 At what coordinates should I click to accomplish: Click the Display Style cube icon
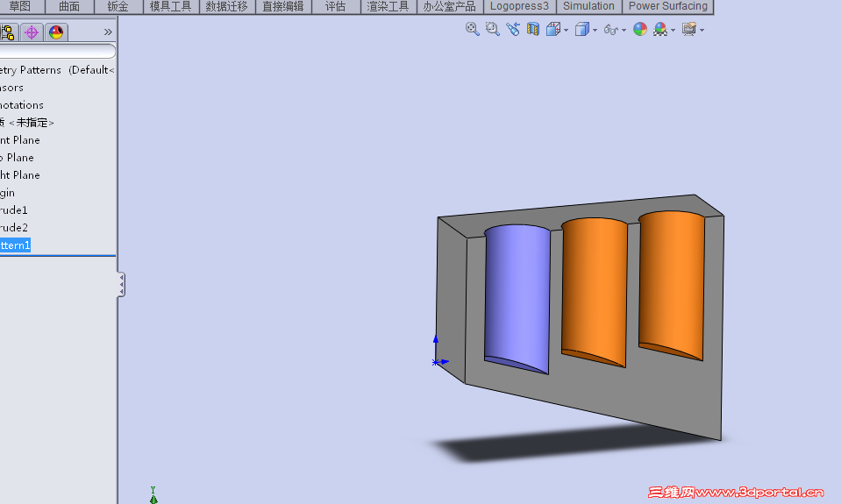pyautogui.click(x=582, y=29)
